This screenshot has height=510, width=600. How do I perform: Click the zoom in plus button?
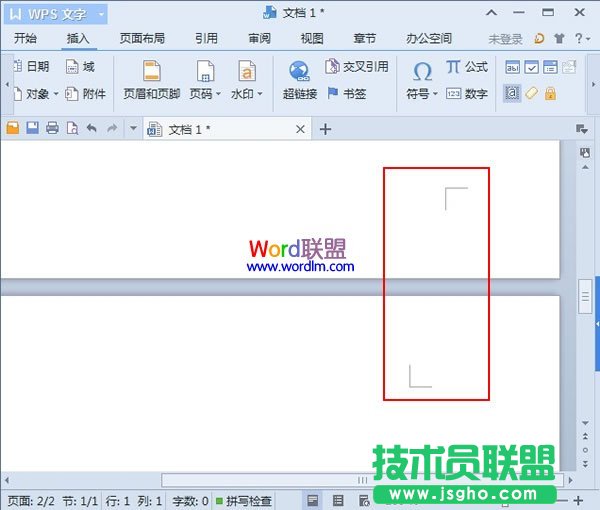coord(578,500)
